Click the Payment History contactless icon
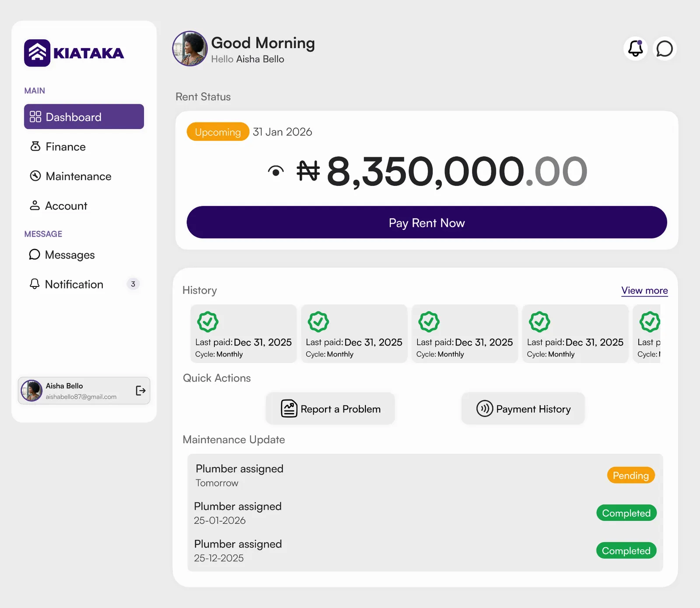700x608 pixels. [485, 409]
